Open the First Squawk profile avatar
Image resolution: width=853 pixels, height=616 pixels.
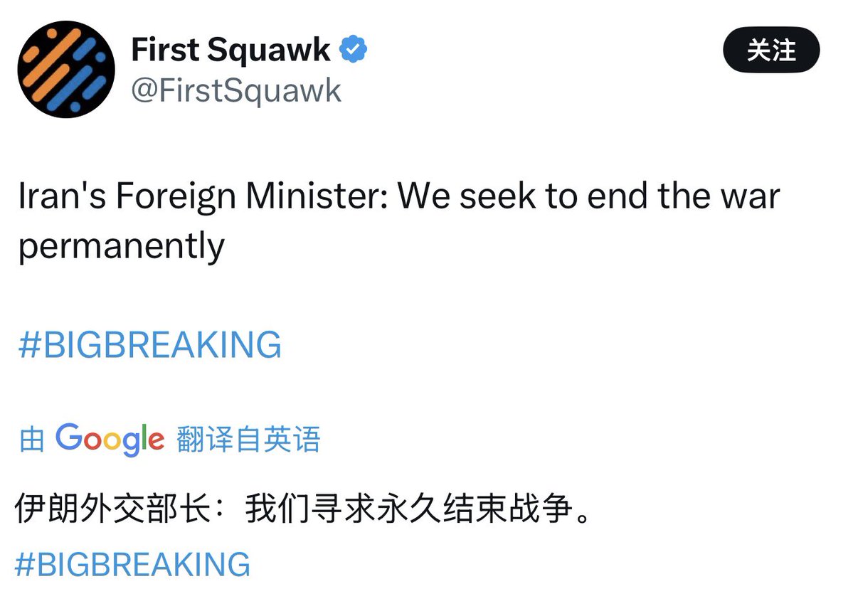pyautogui.click(x=66, y=69)
